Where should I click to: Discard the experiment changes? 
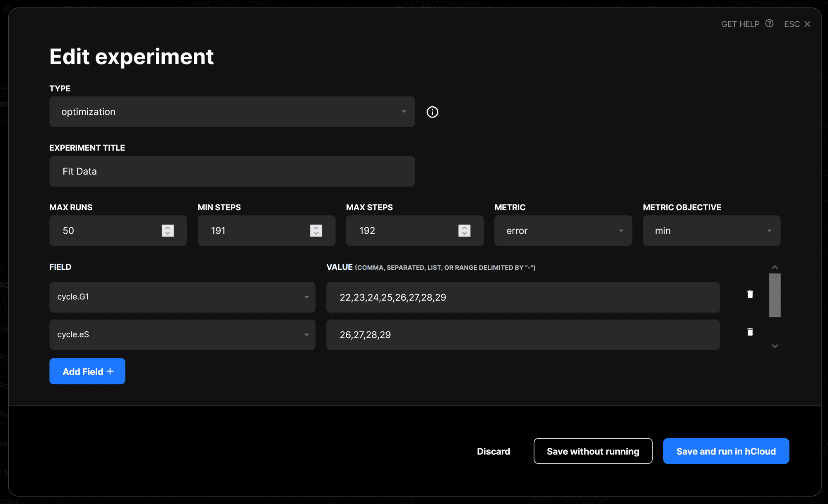[493, 451]
